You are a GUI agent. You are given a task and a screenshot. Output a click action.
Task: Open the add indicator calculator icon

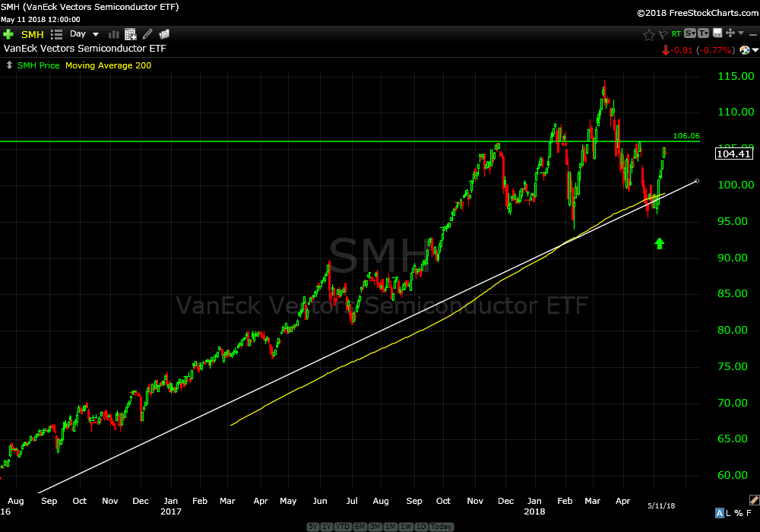[x=130, y=34]
